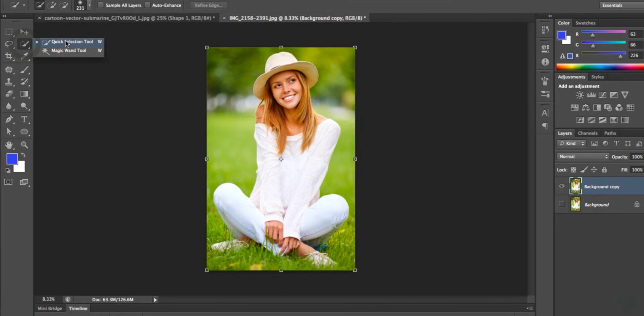Select the Blur tool
This screenshot has height=316, width=644.
tap(9, 106)
